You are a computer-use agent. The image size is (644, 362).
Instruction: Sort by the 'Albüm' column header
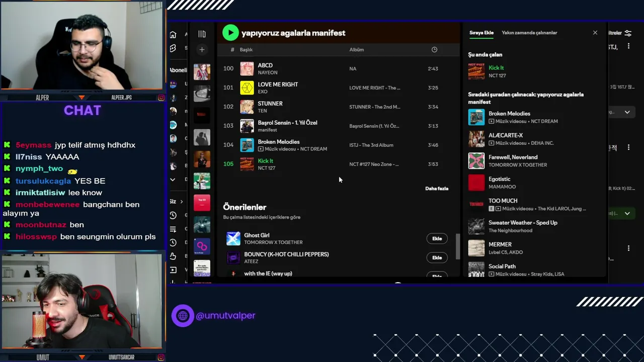coord(357,49)
